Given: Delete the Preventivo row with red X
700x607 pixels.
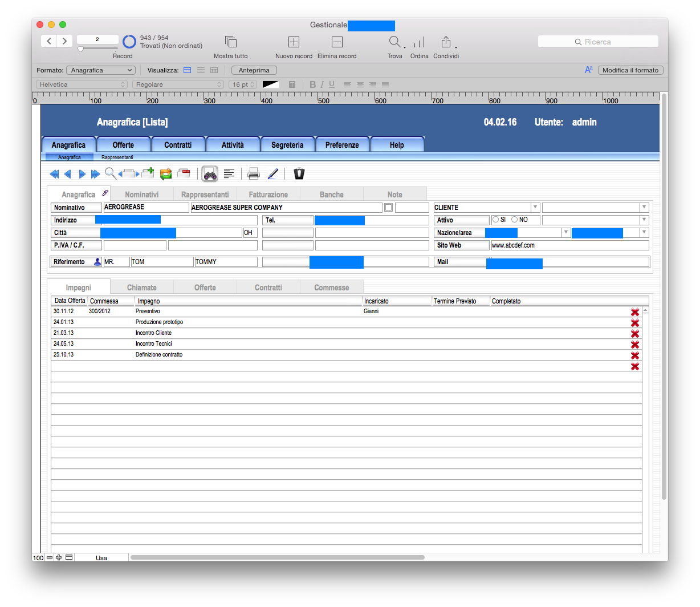Looking at the screenshot, I should [635, 312].
